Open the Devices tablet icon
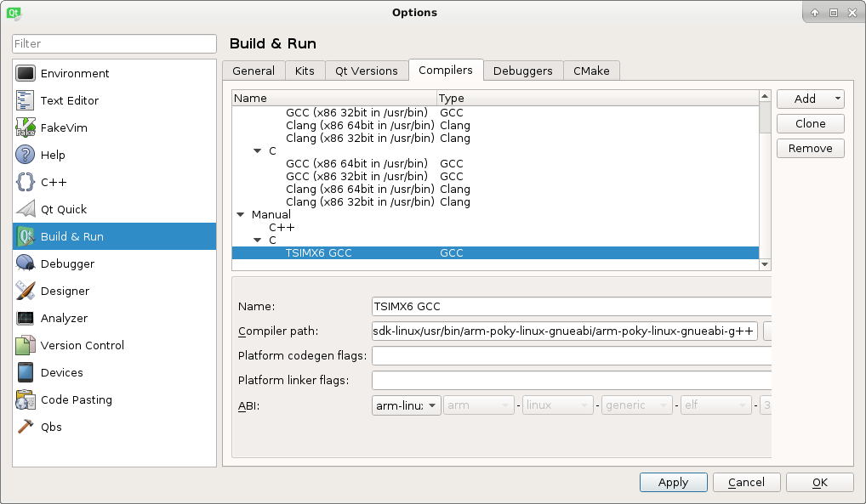Screen dimensions: 866x504 pyautogui.click(x=26, y=372)
